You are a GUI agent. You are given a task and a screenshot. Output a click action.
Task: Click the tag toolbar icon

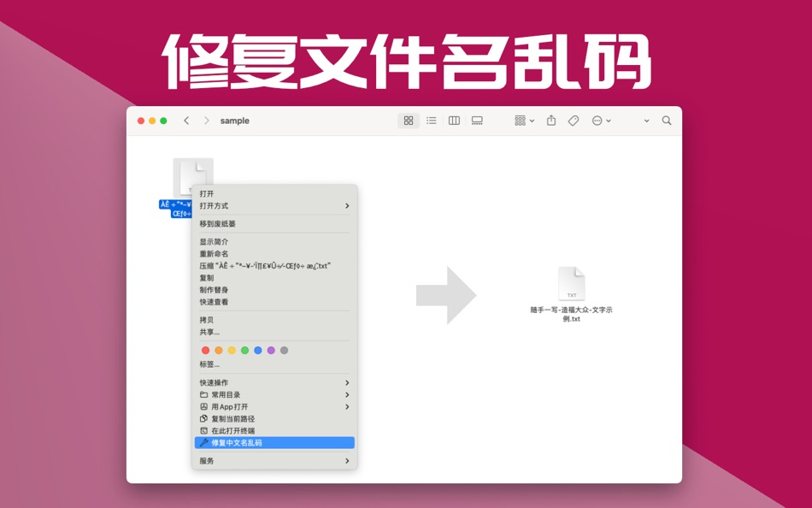pos(574,121)
